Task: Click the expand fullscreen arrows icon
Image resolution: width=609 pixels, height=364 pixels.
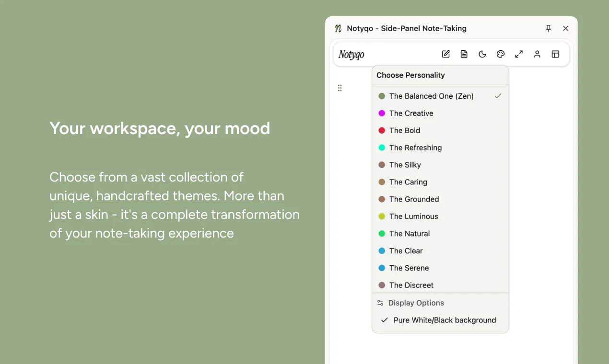Action: (519, 54)
